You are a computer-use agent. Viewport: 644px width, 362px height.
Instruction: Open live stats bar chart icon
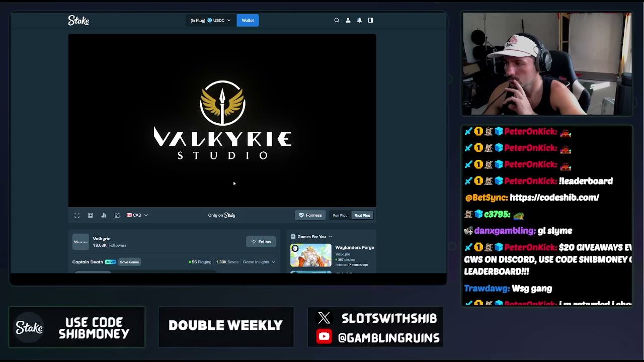pos(104,215)
